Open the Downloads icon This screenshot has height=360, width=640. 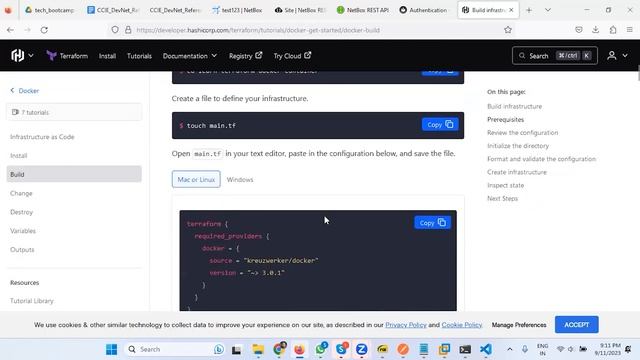point(596,30)
